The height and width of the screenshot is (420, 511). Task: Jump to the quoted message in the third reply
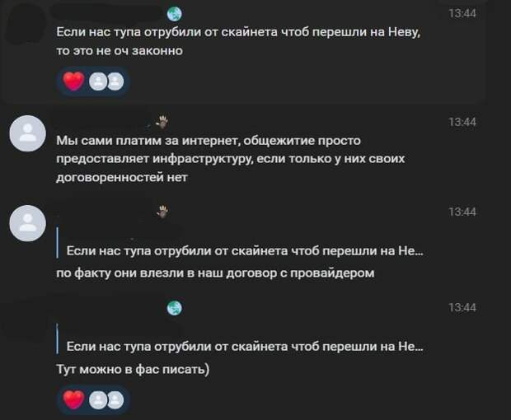[x=245, y=251]
